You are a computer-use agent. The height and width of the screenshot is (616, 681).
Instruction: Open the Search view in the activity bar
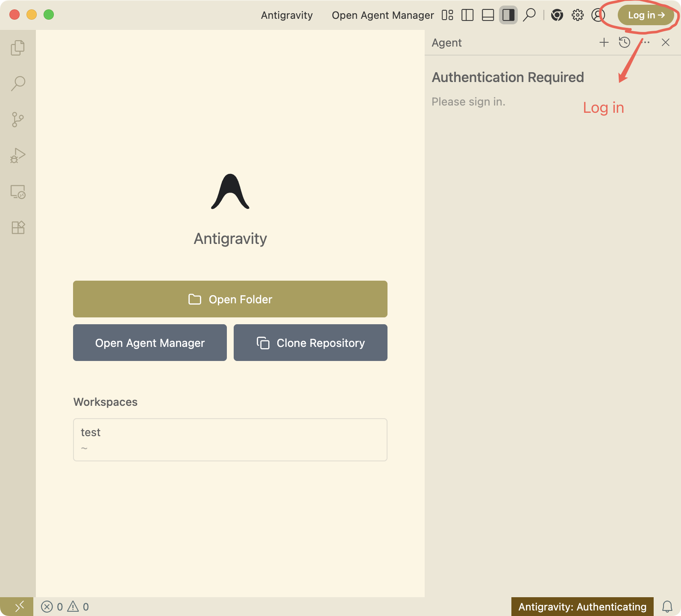(18, 83)
